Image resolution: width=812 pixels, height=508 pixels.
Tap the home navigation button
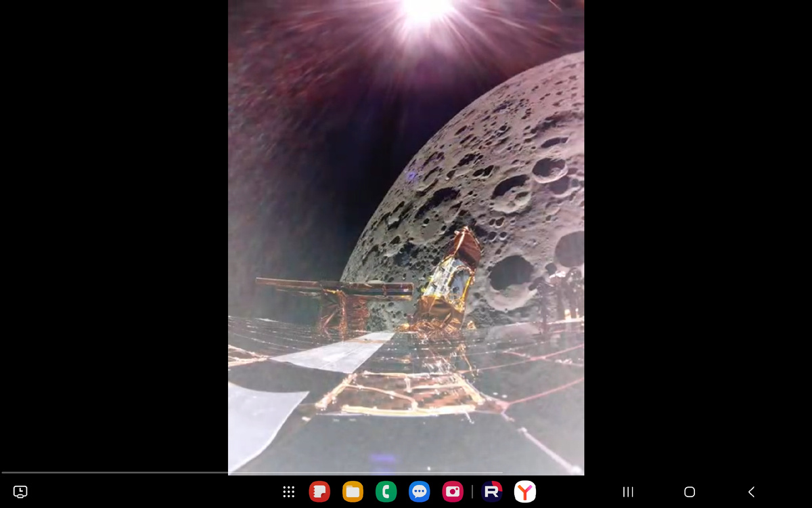click(690, 492)
